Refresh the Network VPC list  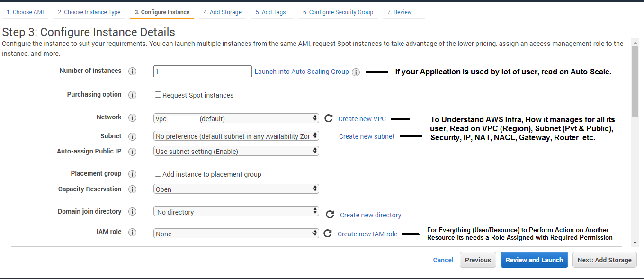pyautogui.click(x=329, y=118)
